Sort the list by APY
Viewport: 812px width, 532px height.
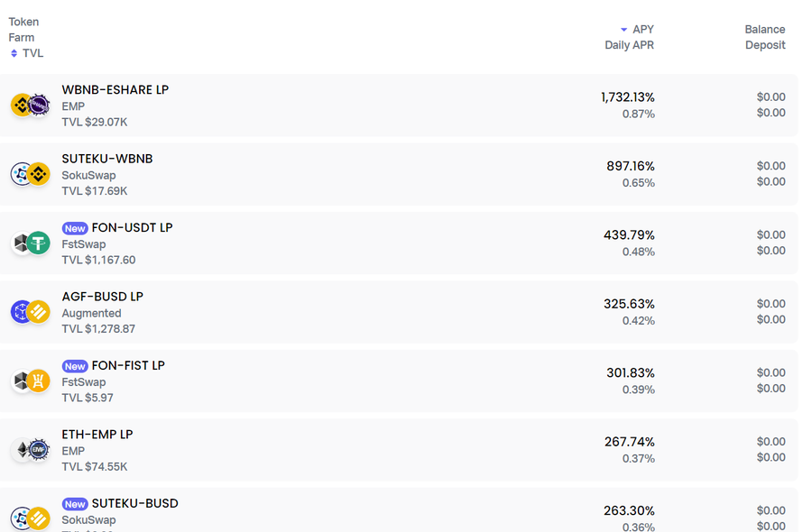tap(643, 30)
